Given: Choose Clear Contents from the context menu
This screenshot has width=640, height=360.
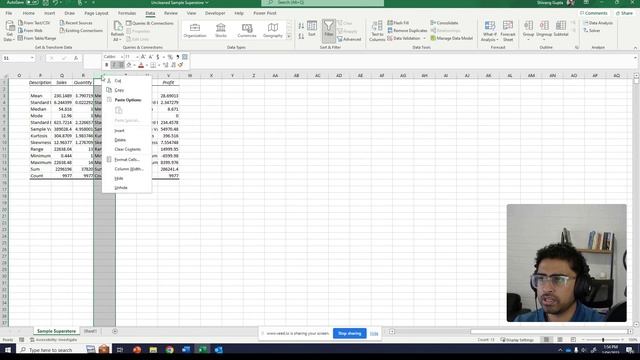Looking at the screenshot, I should point(127,149).
